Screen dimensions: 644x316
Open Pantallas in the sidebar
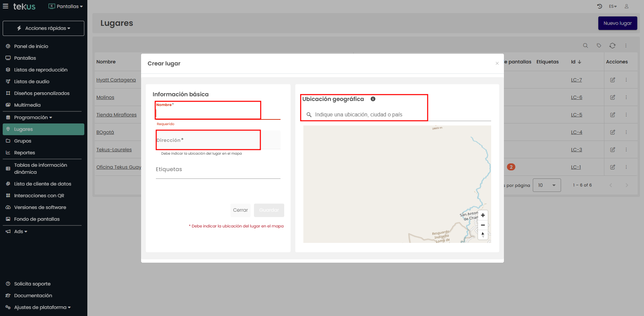coord(25,58)
